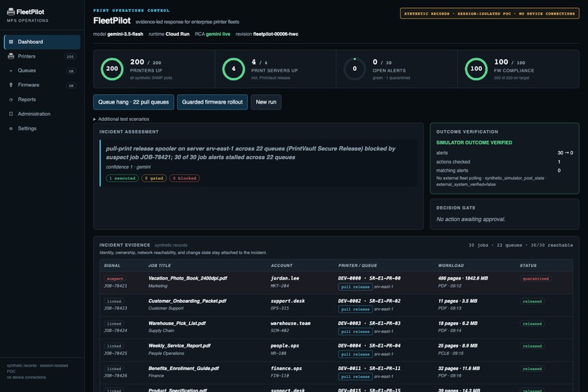Click pull release tag for SR-E1-PR-02

click(355, 310)
